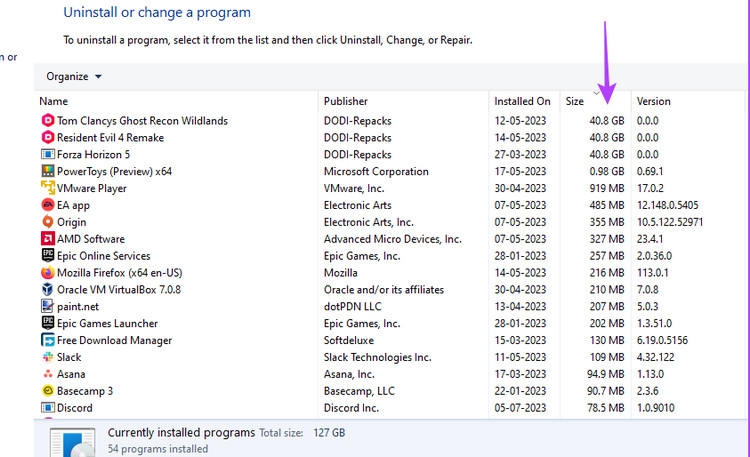Click the Total size 127 GB value
Screen dimensions: 750x457
(x=329, y=433)
